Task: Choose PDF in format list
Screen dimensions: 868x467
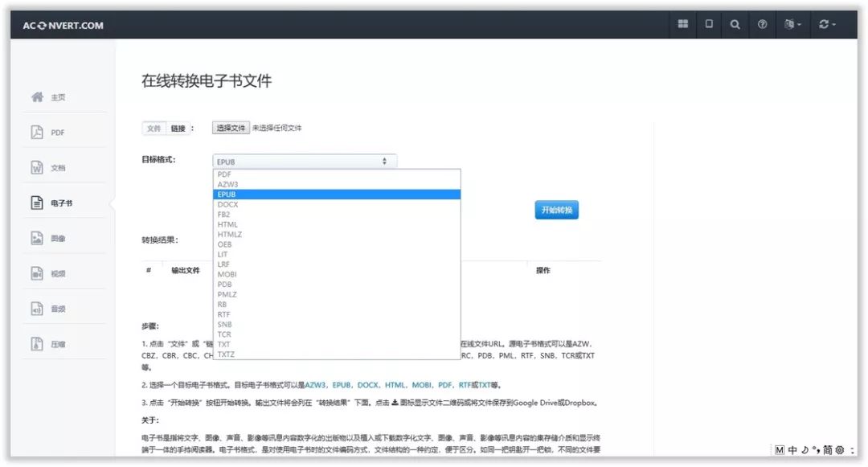Action: 337,174
